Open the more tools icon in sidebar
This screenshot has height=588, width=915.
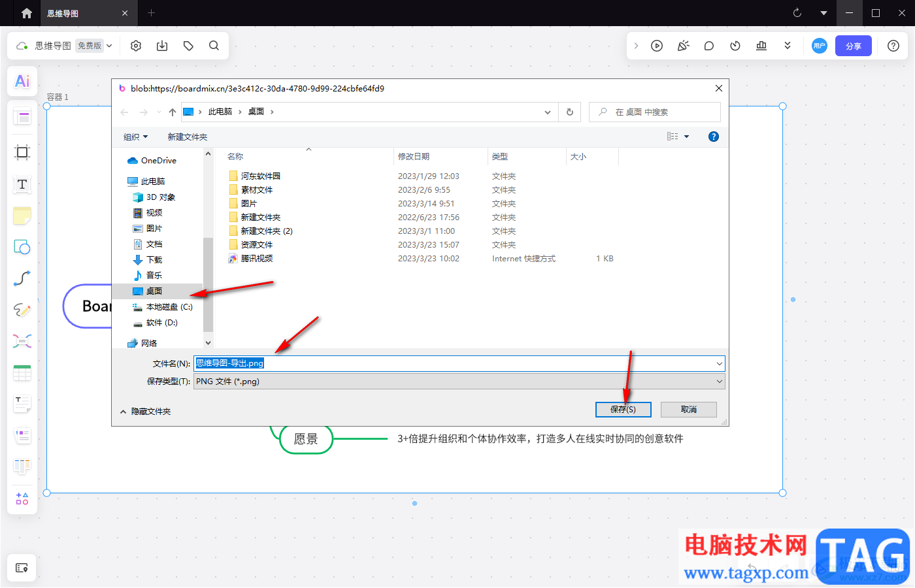tap(22, 498)
